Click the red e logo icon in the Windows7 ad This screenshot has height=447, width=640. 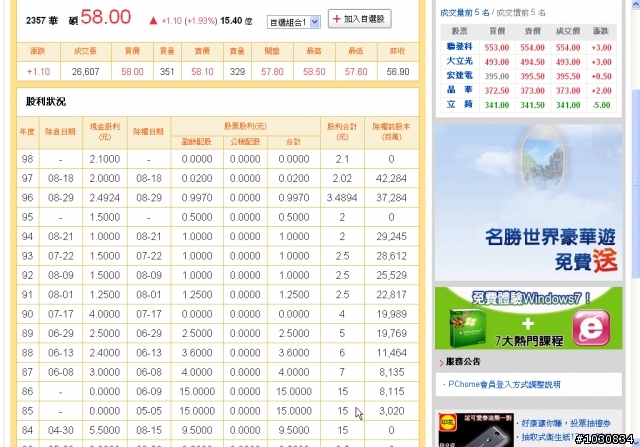pyautogui.click(x=591, y=327)
